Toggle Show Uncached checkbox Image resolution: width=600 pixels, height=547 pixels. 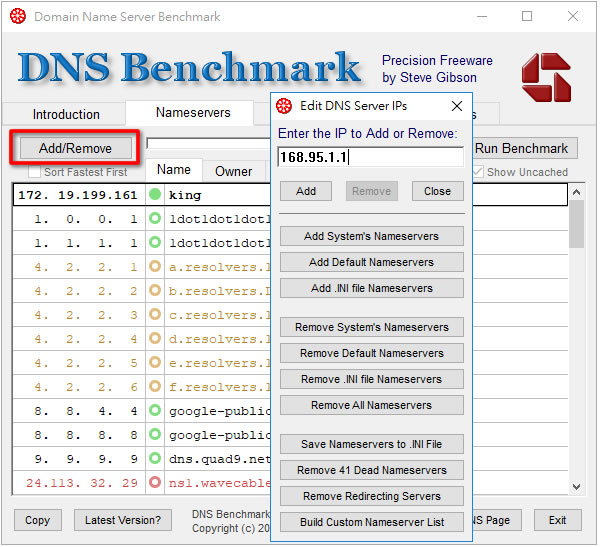[478, 172]
